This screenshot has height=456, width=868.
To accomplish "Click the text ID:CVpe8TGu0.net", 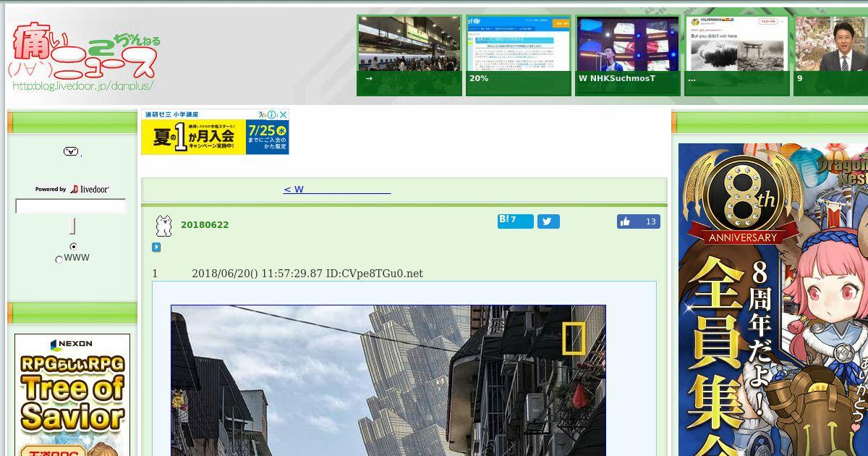I will pyautogui.click(x=375, y=274).
